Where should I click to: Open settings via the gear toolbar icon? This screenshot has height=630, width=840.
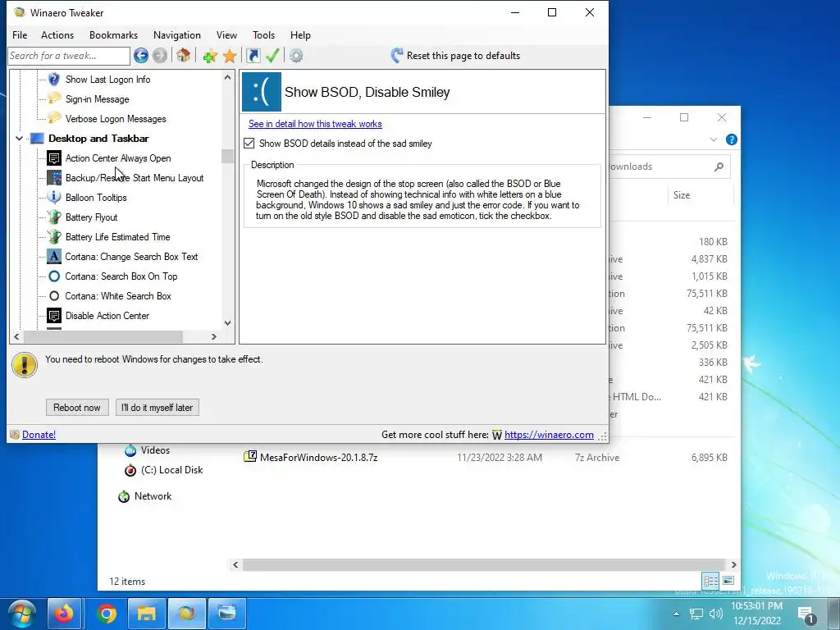pos(296,55)
